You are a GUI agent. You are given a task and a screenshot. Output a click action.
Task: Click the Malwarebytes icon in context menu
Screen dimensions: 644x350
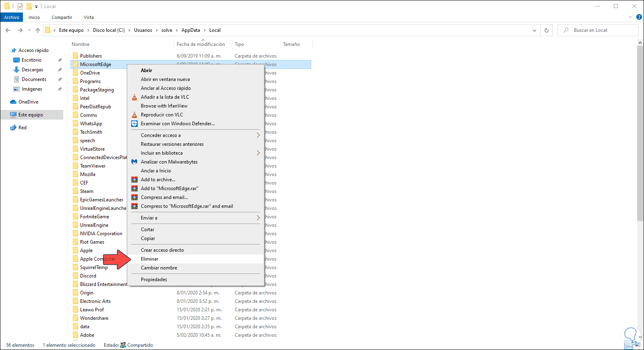[134, 162]
